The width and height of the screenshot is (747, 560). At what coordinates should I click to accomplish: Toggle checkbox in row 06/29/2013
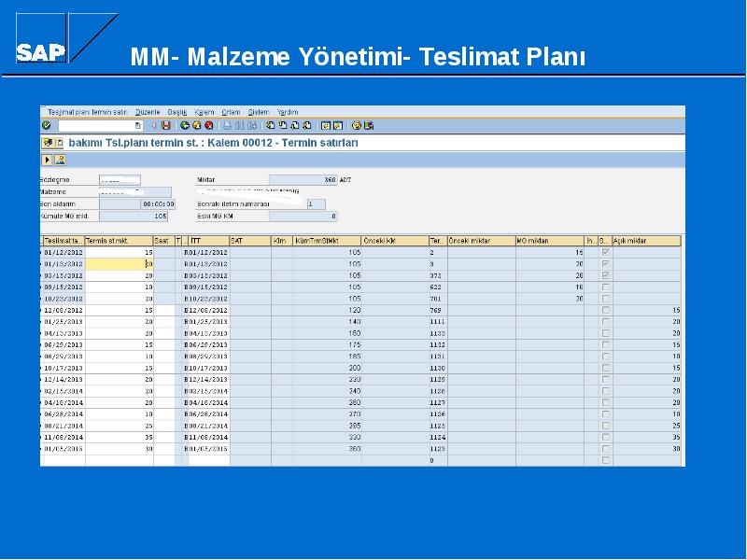[x=605, y=344]
